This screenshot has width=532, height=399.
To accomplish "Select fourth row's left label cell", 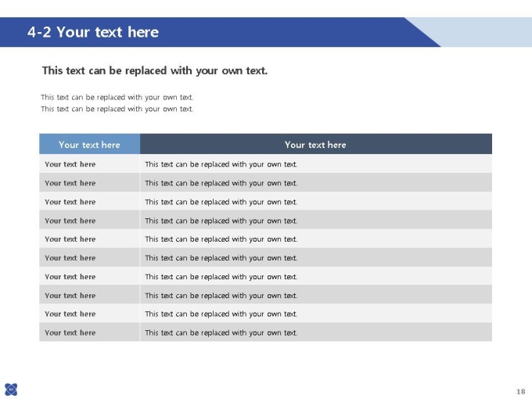I will pos(89,220).
